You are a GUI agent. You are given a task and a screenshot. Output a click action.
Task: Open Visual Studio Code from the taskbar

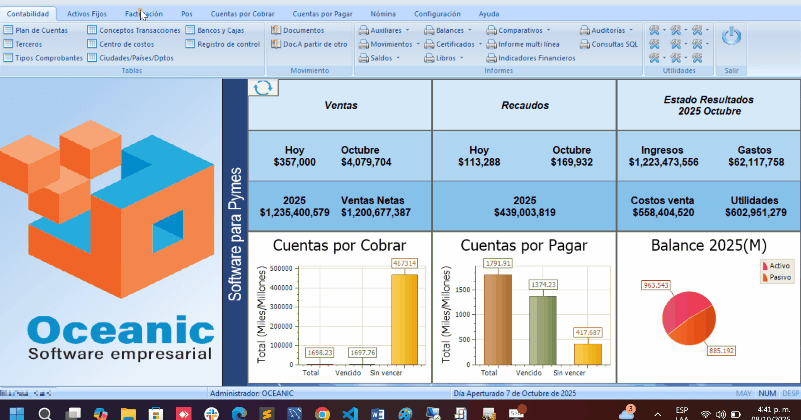pos(350,412)
